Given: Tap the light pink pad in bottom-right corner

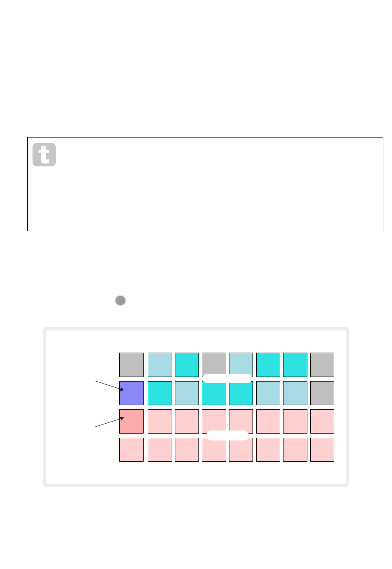Looking at the screenshot, I should click(322, 450).
